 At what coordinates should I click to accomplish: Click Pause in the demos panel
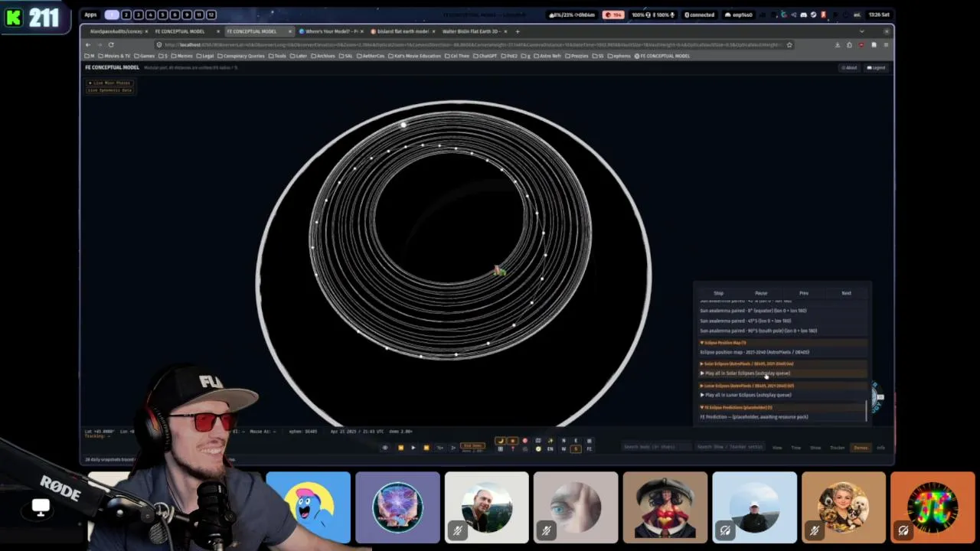[x=761, y=293]
